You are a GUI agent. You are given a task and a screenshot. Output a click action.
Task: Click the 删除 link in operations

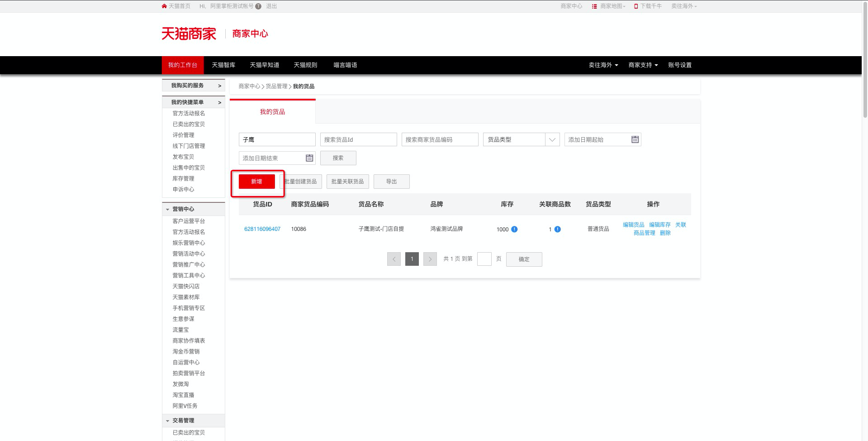[x=665, y=233]
